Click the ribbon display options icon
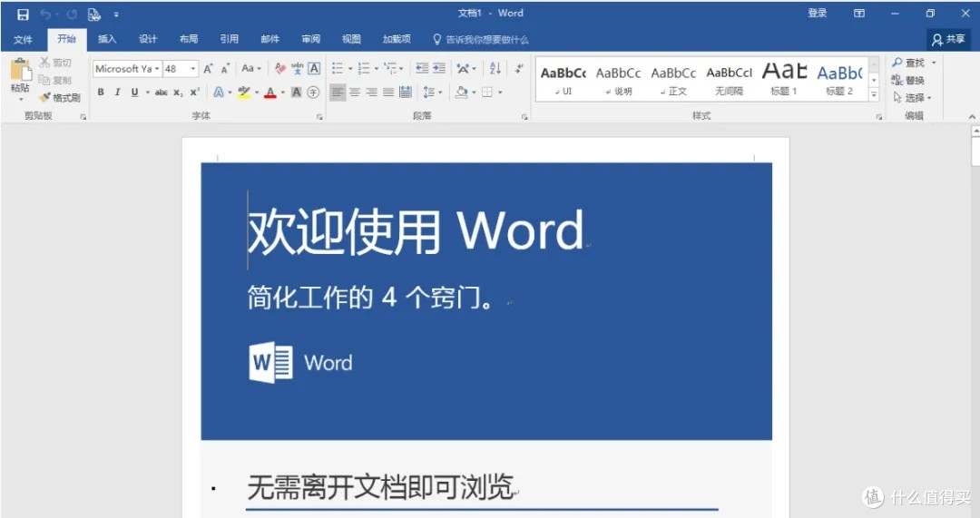Image resolution: width=980 pixels, height=518 pixels. click(859, 13)
